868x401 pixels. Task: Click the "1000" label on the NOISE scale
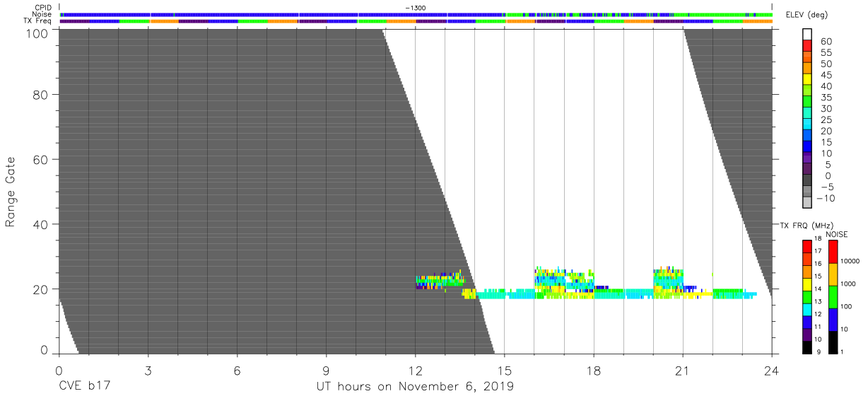(850, 284)
